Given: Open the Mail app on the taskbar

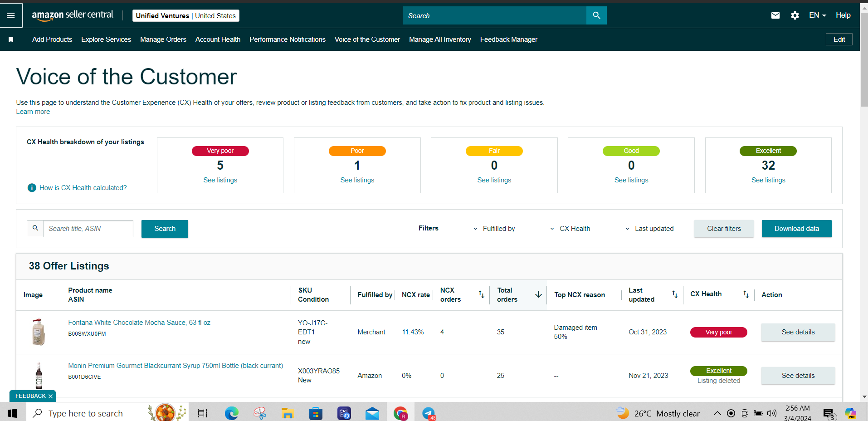Looking at the screenshot, I should pyautogui.click(x=372, y=413).
